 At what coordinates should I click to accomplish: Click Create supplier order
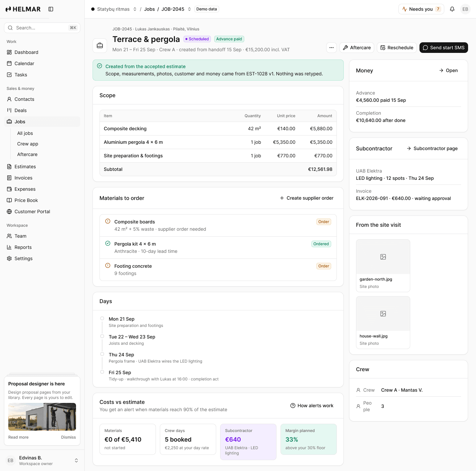306,198
